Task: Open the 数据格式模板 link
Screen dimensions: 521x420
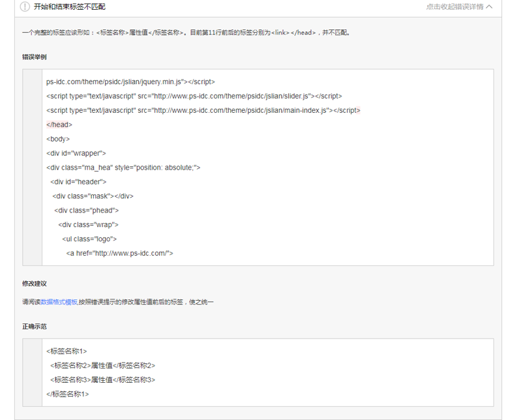Action: click(x=59, y=302)
